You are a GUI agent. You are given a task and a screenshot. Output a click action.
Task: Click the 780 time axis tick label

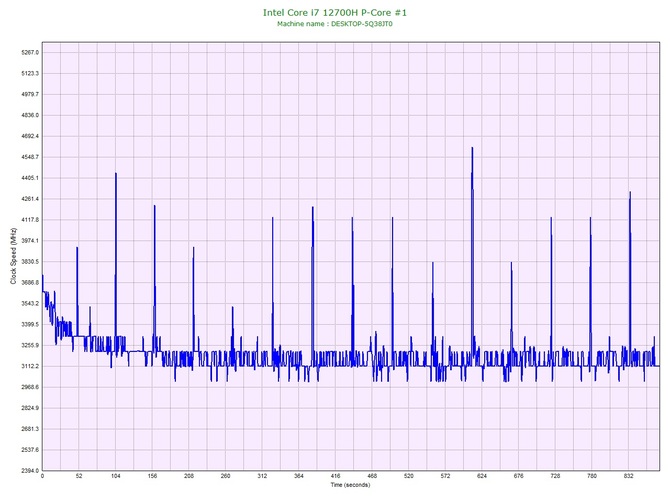click(592, 476)
